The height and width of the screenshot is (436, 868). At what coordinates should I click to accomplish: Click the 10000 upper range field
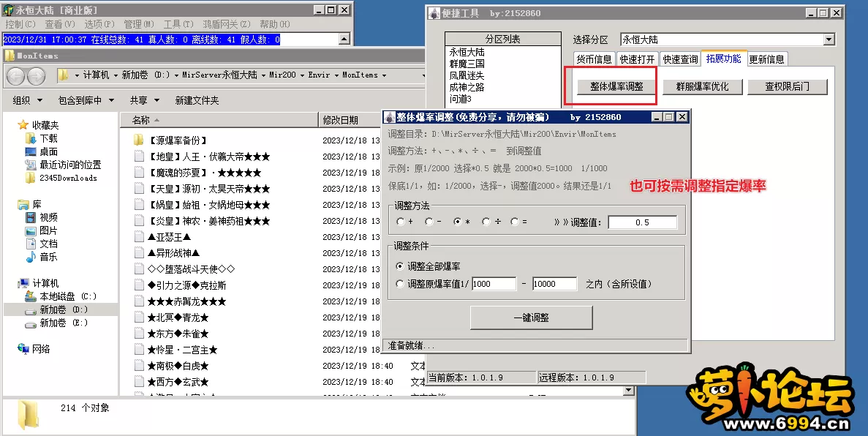[x=555, y=284]
